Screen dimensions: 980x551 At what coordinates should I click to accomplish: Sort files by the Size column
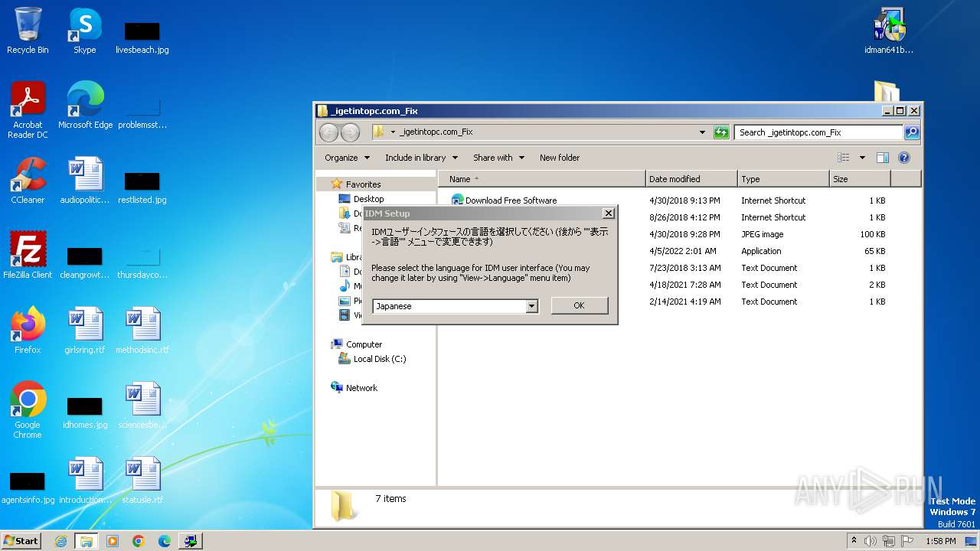coord(860,179)
